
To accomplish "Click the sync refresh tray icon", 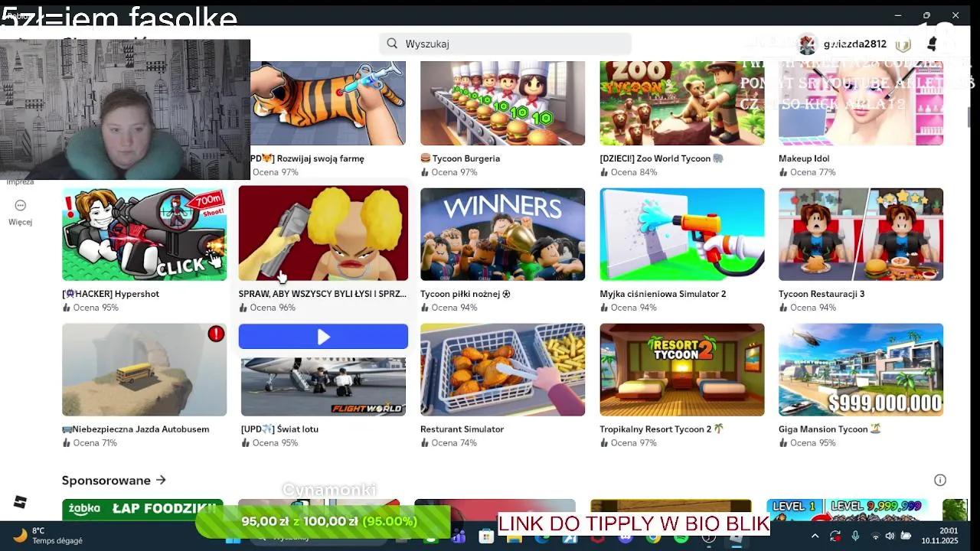I will pos(835,536).
